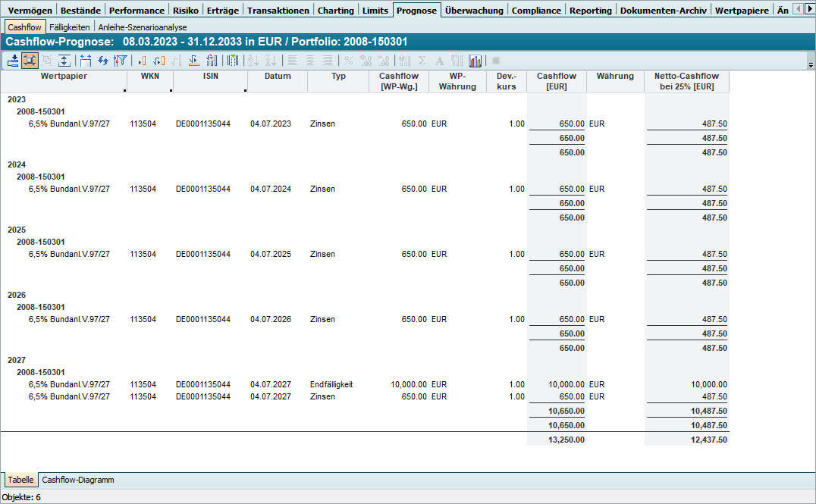Open the WKN column filter marker
The image size is (816, 504).
tap(171, 90)
